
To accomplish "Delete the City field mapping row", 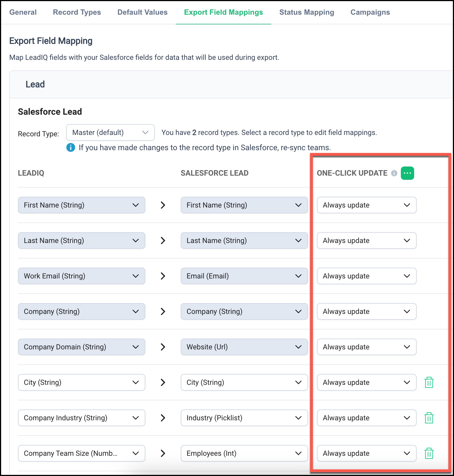I will tap(429, 382).
